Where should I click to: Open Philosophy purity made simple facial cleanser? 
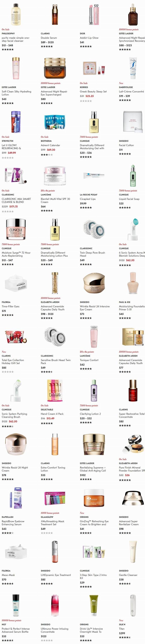16,39
